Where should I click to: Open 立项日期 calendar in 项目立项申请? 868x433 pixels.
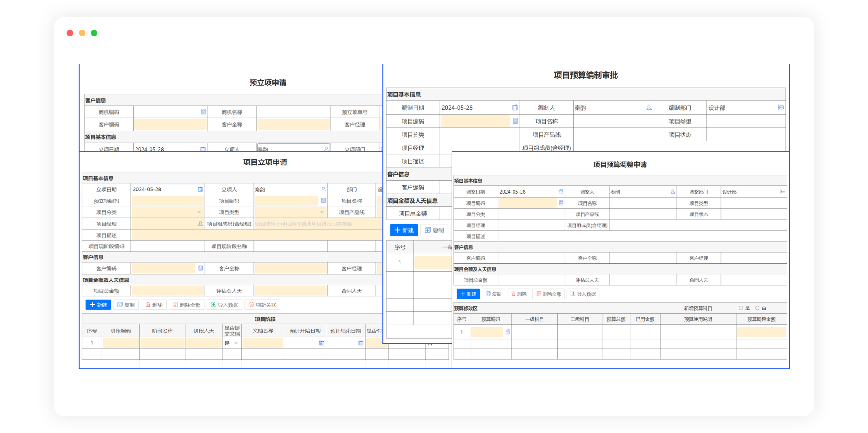pyautogui.click(x=200, y=189)
